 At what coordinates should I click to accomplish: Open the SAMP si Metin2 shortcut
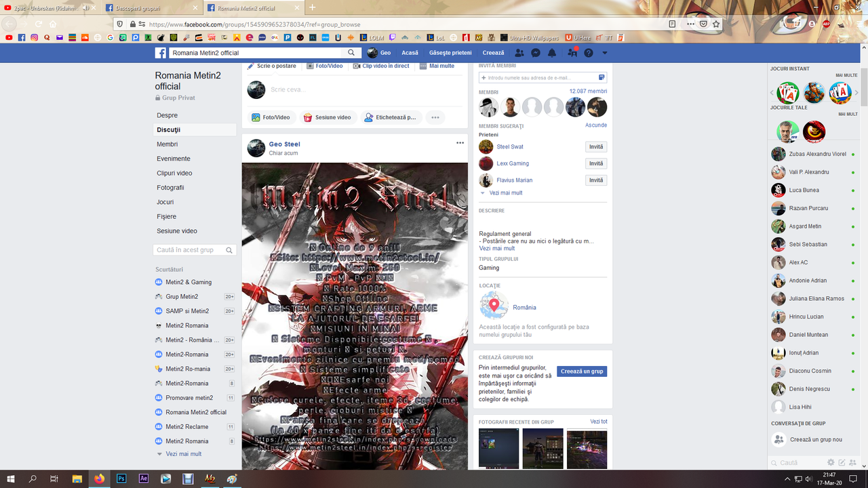tap(187, 311)
